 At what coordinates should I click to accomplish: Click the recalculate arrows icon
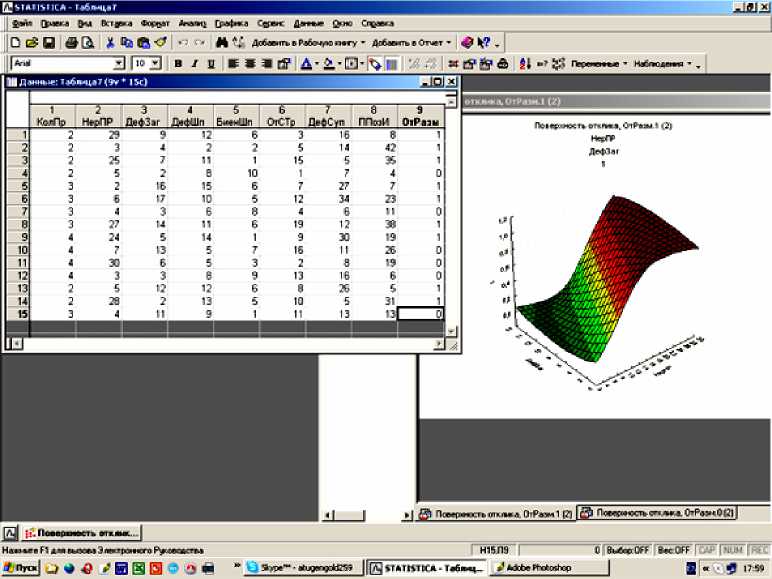click(x=558, y=64)
